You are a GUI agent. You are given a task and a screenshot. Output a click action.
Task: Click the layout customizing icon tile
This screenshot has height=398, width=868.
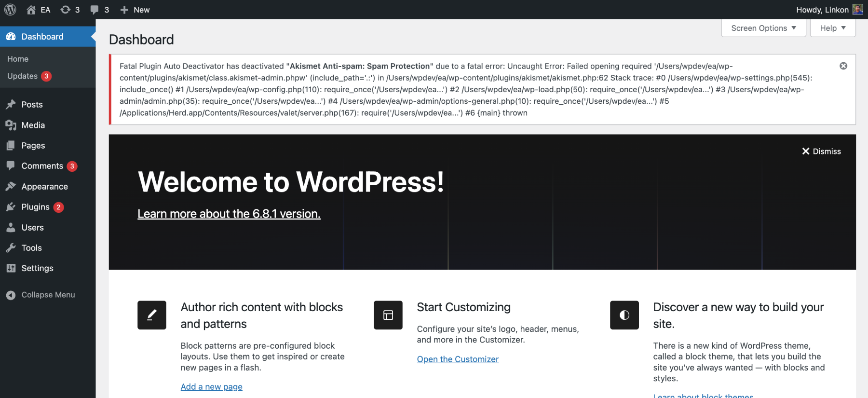pos(388,315)
